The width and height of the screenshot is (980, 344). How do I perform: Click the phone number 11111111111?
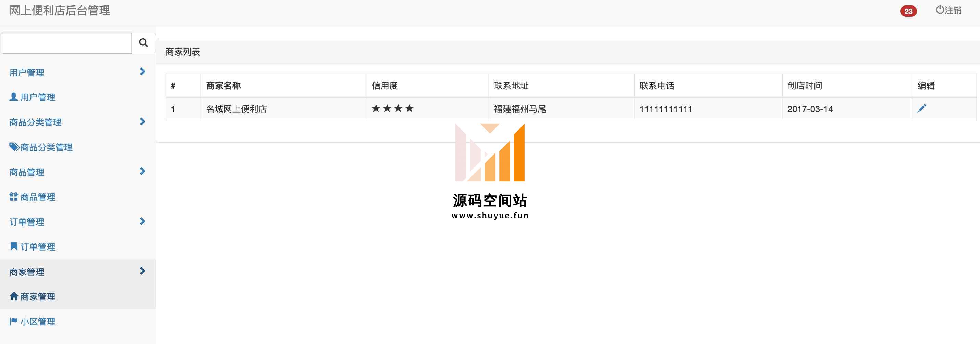(x=666, y=109)
